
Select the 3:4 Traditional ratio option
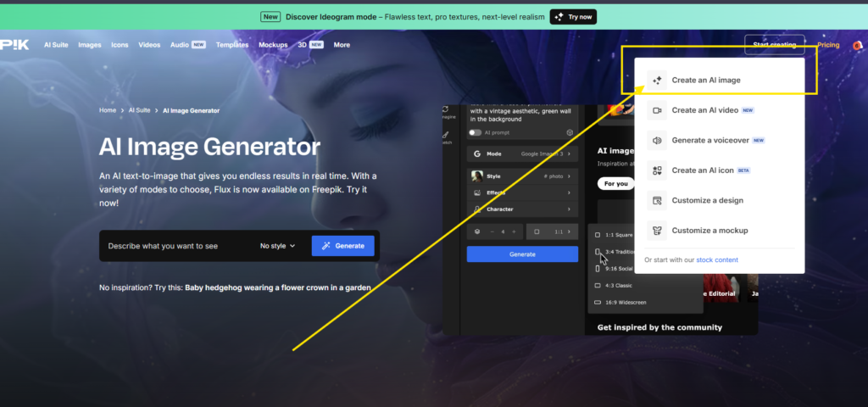click(615, 252)
